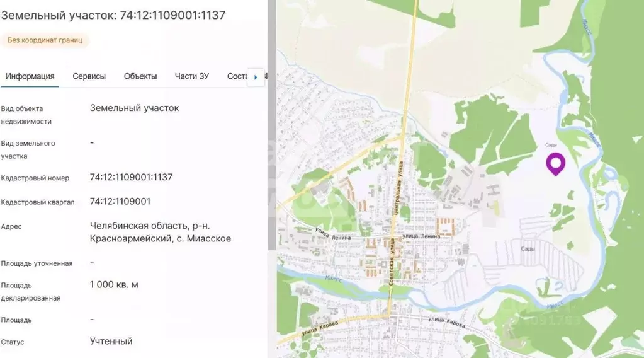The image size is (644, 358).
Task: Switch to the Информация tab
Action: [x=30, y=76]
